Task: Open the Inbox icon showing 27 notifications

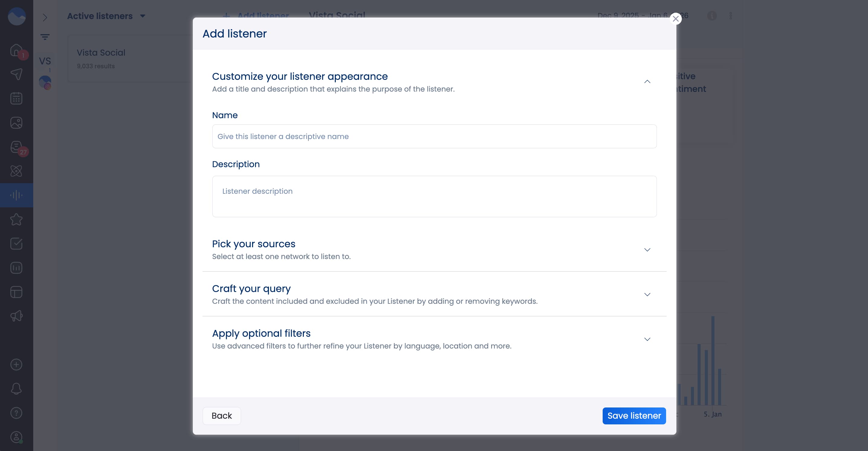Action: [x=16, y=147]
